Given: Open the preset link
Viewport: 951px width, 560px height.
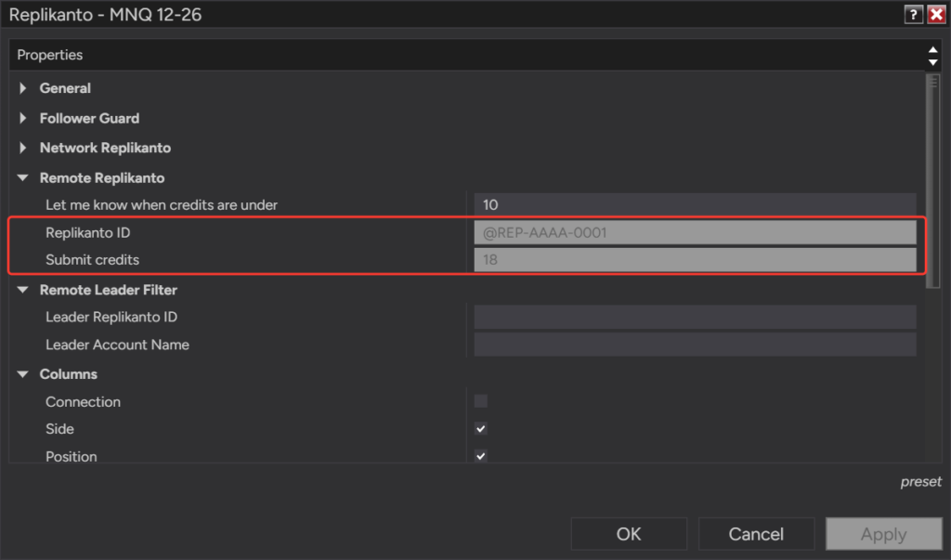Looking at the screenshot, I should 920,482.
